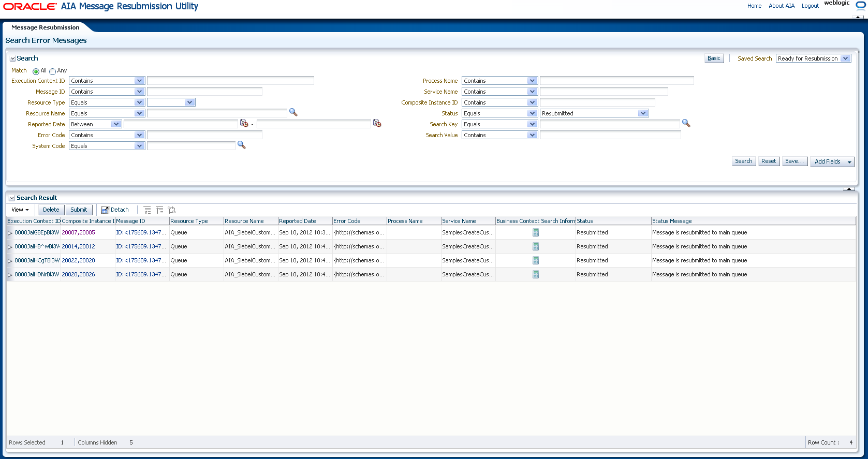This screenshot has width=868, height=459.
Task: Open the Resource Name search magnifier
Action: (x=293, y=112)
